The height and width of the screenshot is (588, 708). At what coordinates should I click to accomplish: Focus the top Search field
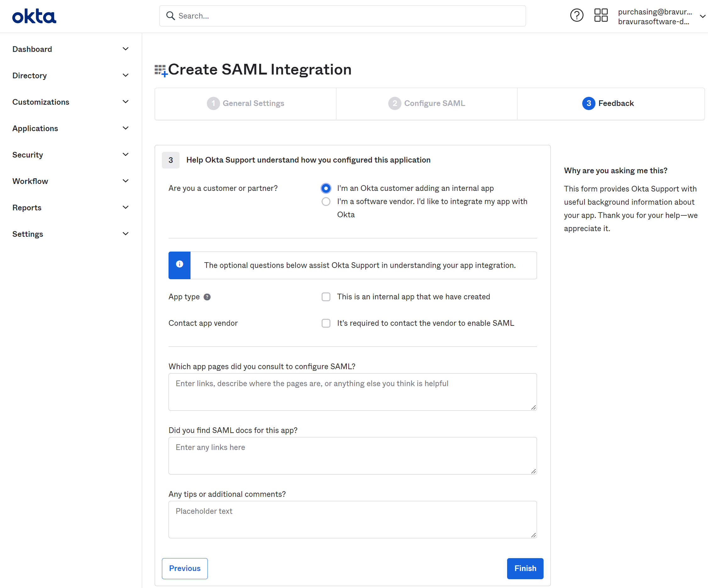(x=343, y=16)
